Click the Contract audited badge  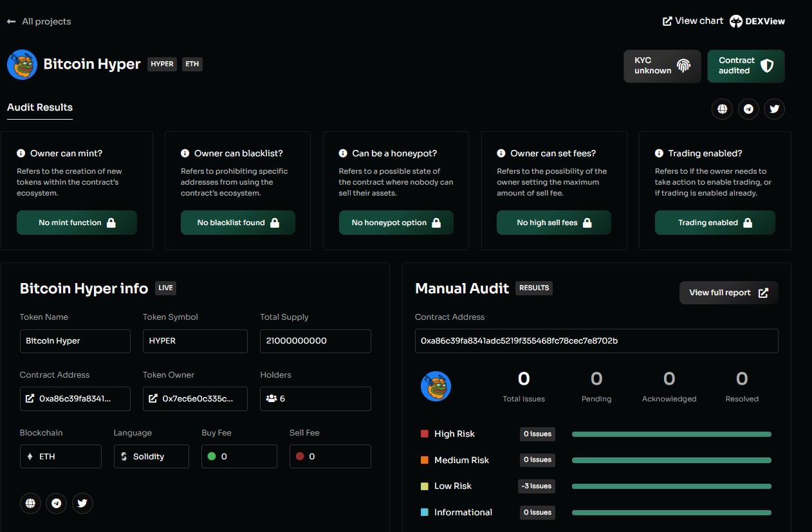click(746, 66)
